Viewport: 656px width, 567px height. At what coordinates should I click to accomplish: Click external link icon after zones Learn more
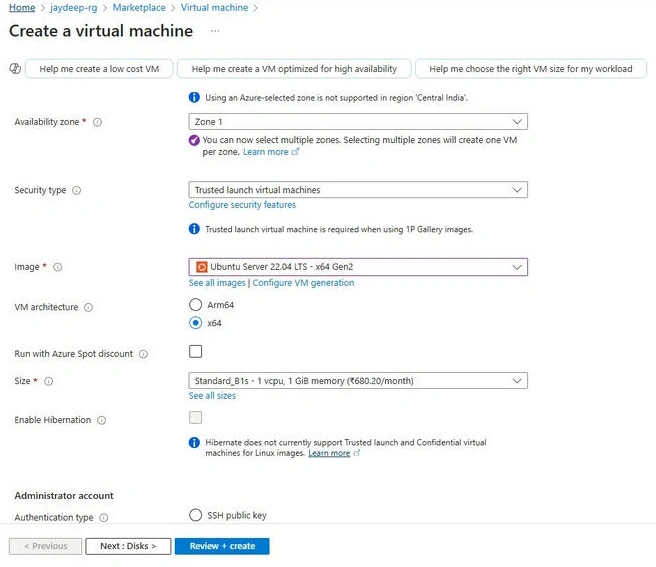tap(295, 152)
